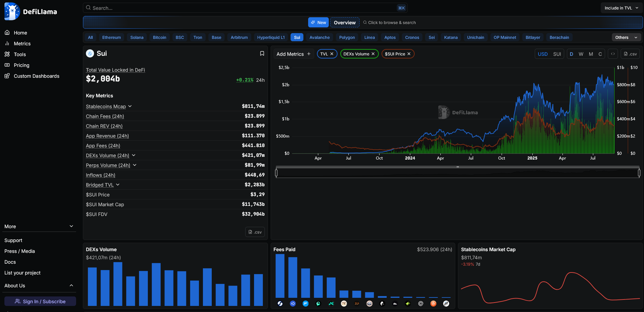Select monthly M chart interval
The width and height of the screenshot is (644, 312).
tap(591, 54)
